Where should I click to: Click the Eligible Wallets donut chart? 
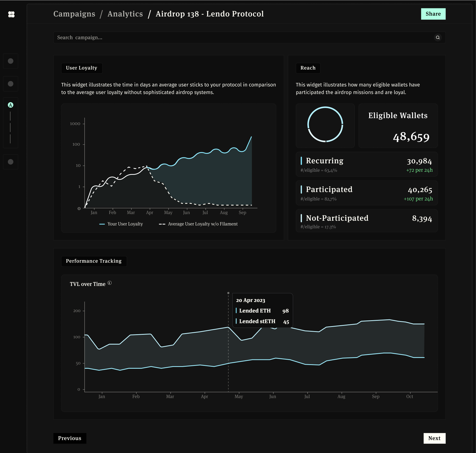click(x=325, y=125)
